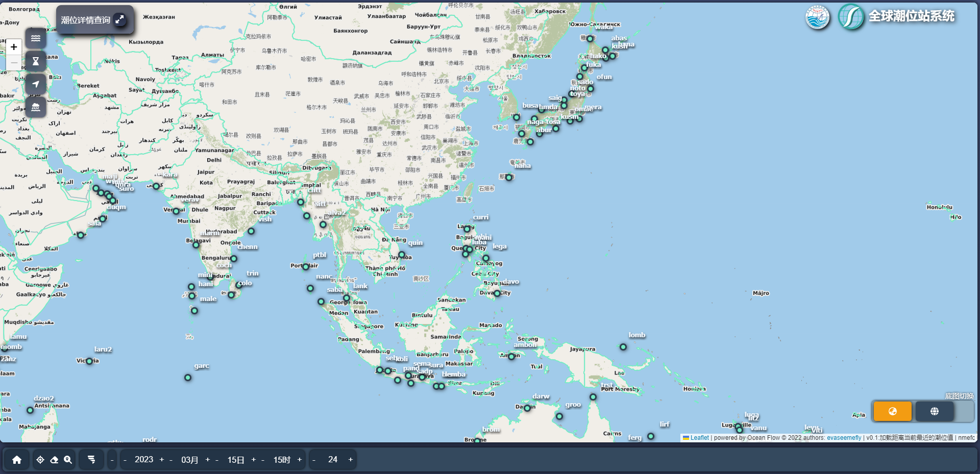This screenshot has width=980, height=474.
Task: Zoom in on the map
Action: tap(14, 47)
